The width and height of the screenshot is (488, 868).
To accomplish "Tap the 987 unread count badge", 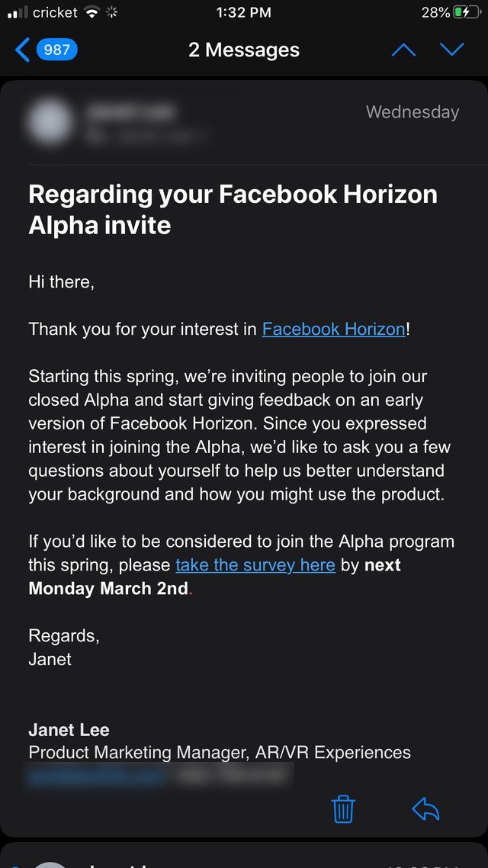I will point(56,50).
